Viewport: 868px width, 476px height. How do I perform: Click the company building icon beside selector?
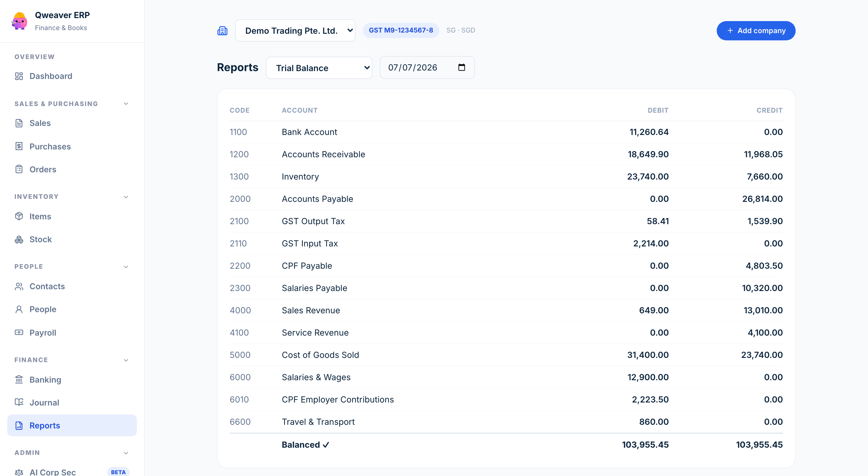pos(222,31)
